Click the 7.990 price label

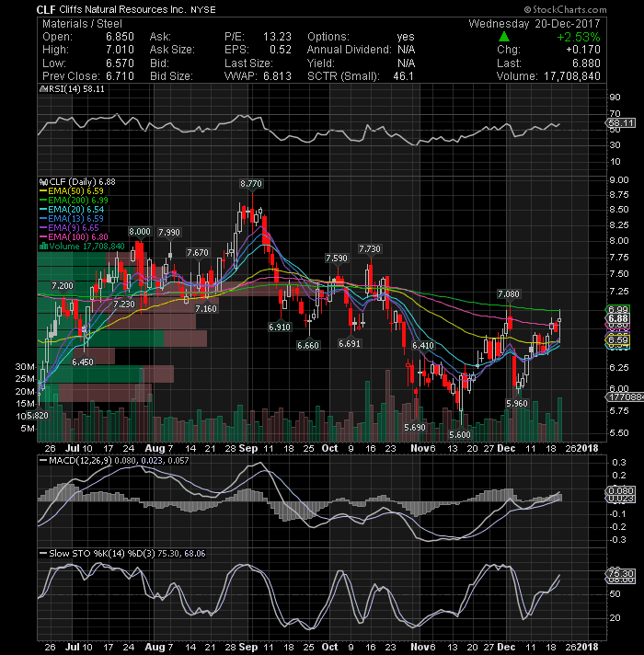tap(169, 232)
